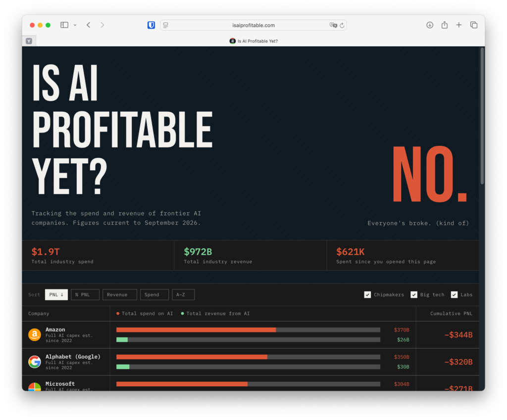Click the Company column header
The image size is (507, 420).
[39, 313]
